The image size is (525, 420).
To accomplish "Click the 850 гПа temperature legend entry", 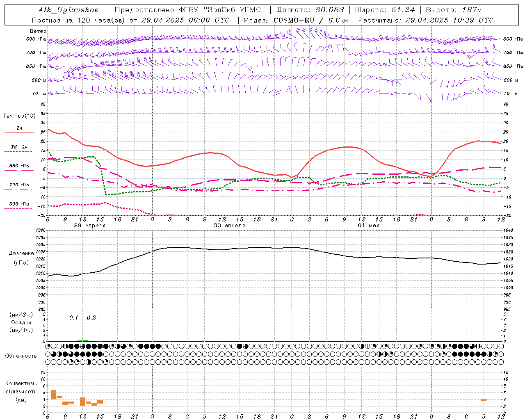I will click(x=19, y=166).
